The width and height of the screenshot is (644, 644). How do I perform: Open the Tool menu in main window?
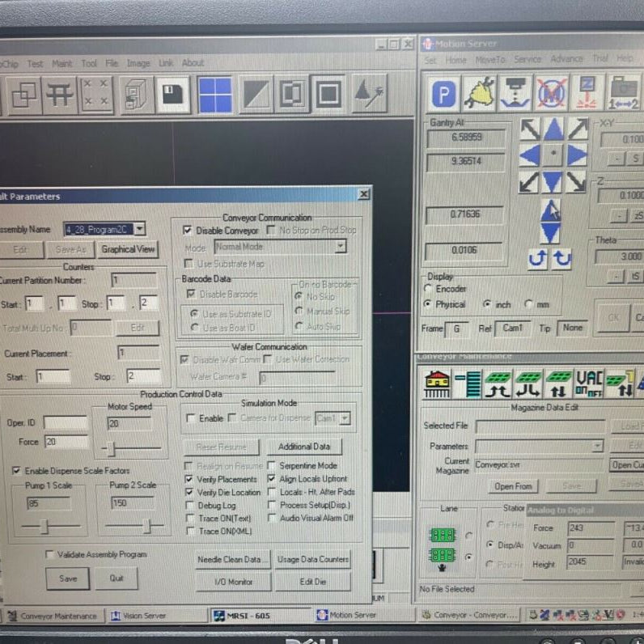pos(89,63)
